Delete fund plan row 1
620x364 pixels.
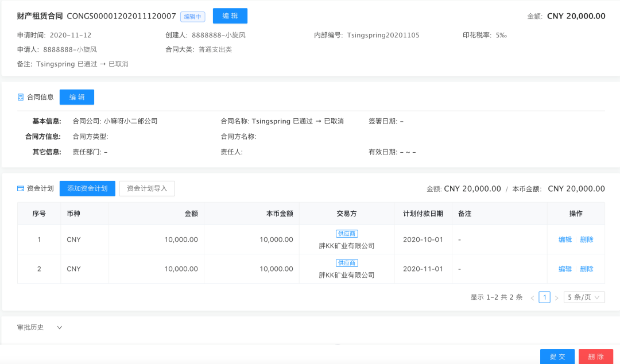587,239
